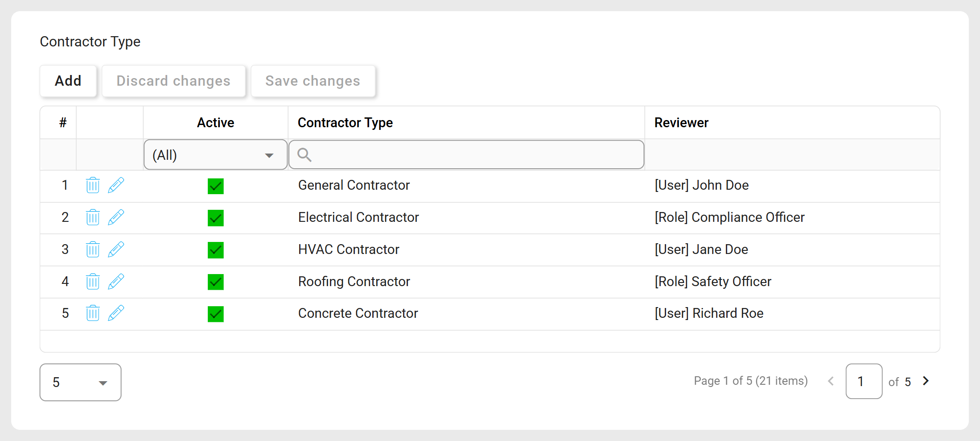The image size is (980, 441).
Task: Edit the Electrical Contractor entry
Action: point(116,217)
